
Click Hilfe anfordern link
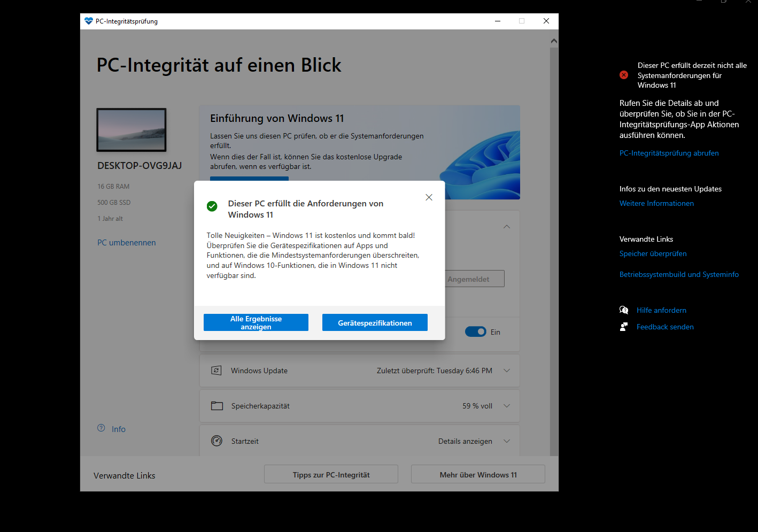[x=661, y=310]
